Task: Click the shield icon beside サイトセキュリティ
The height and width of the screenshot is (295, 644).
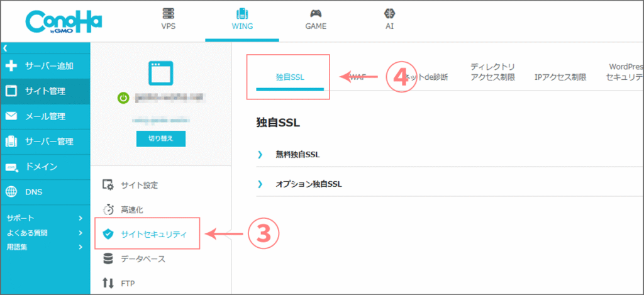Action: pyautogui.click(x=108, y=234)
